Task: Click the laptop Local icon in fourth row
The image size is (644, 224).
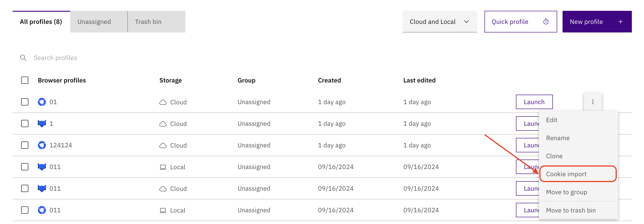Action: tap(163, 167)
